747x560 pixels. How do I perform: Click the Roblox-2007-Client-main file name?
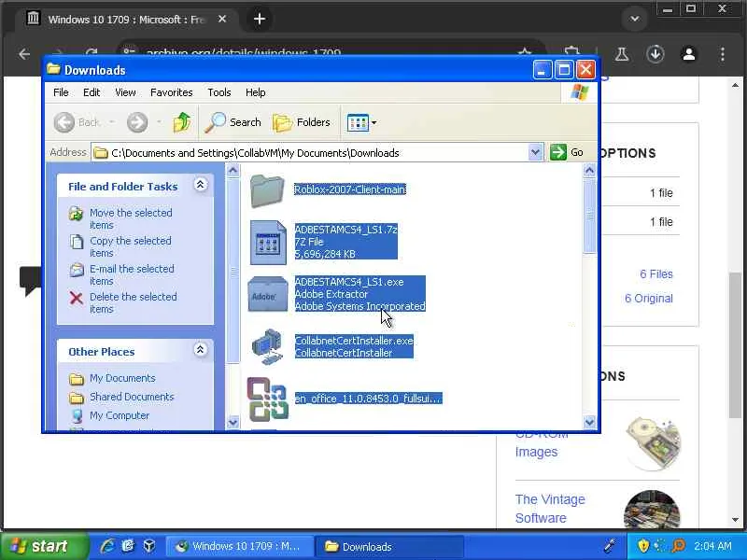pos(350,189)
